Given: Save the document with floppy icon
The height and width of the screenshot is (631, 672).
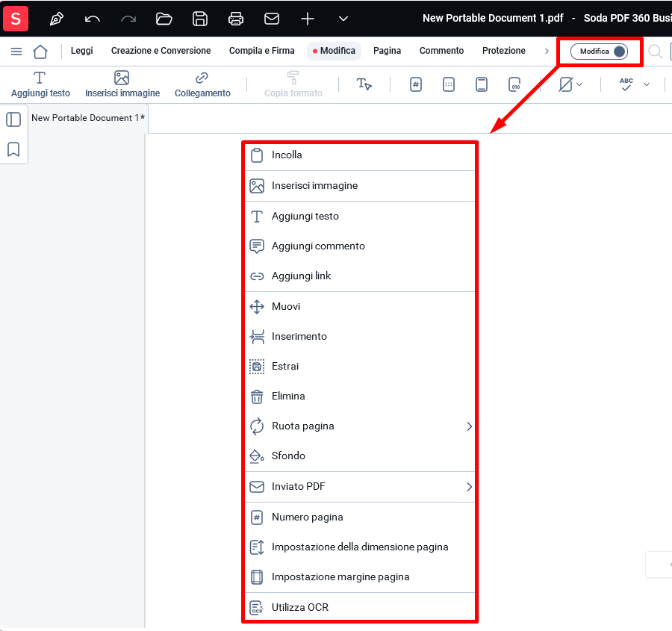Looking at the screenshot, I should [199, 19].
